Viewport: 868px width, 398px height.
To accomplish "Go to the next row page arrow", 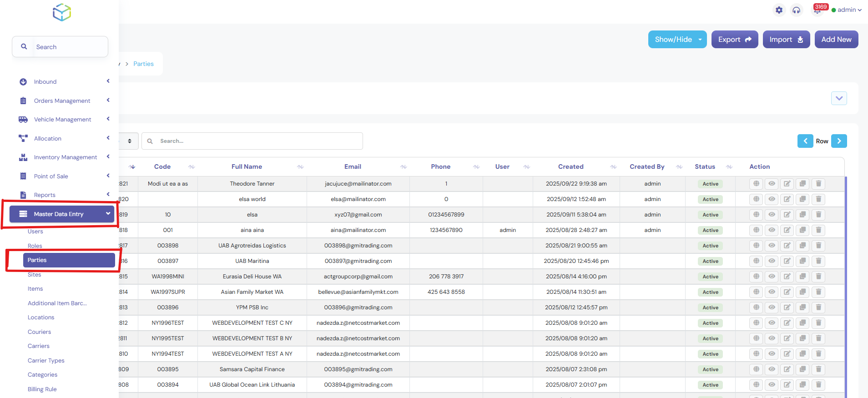I will click(839, 141).
